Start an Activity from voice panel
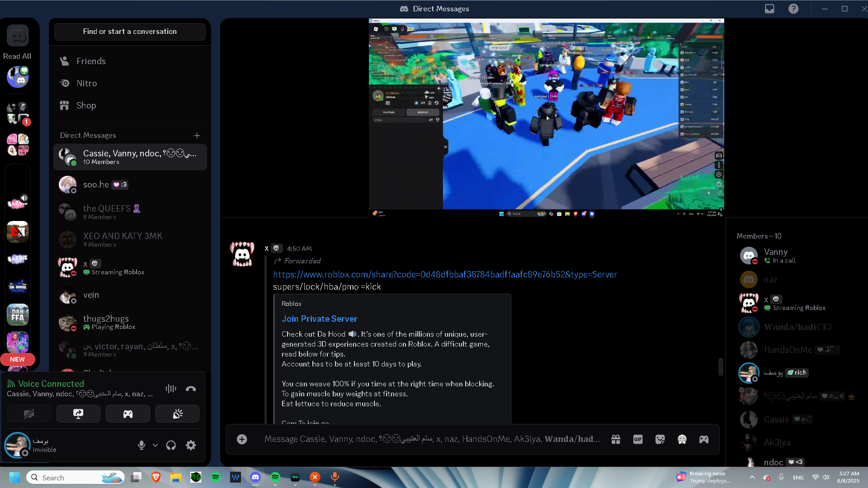 pyautogui.click(x=128, y=414)
